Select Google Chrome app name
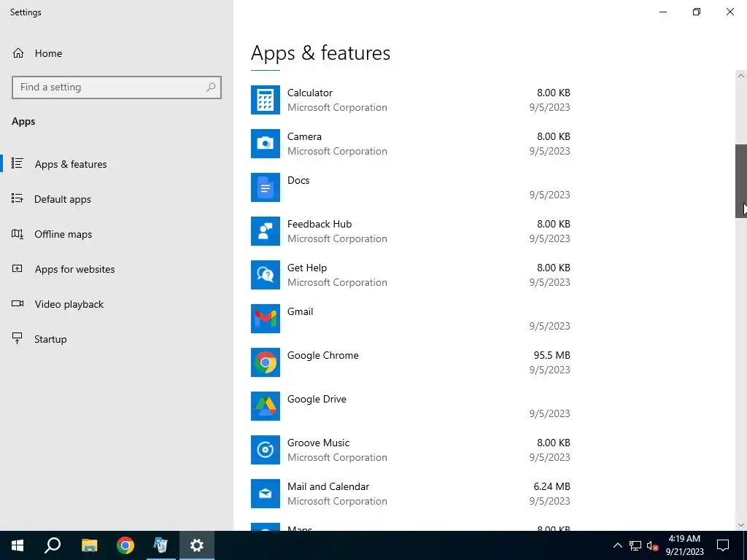The image size is (747, 560). (323, 356)
